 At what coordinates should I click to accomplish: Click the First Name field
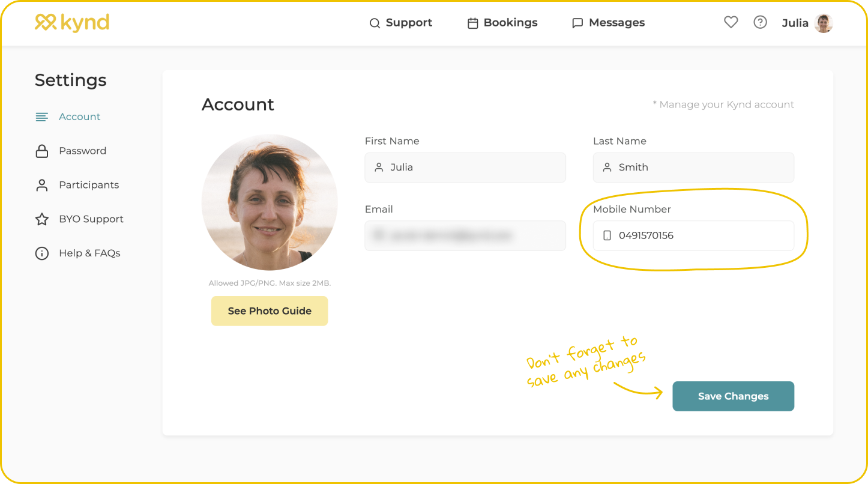click(465, 168)
